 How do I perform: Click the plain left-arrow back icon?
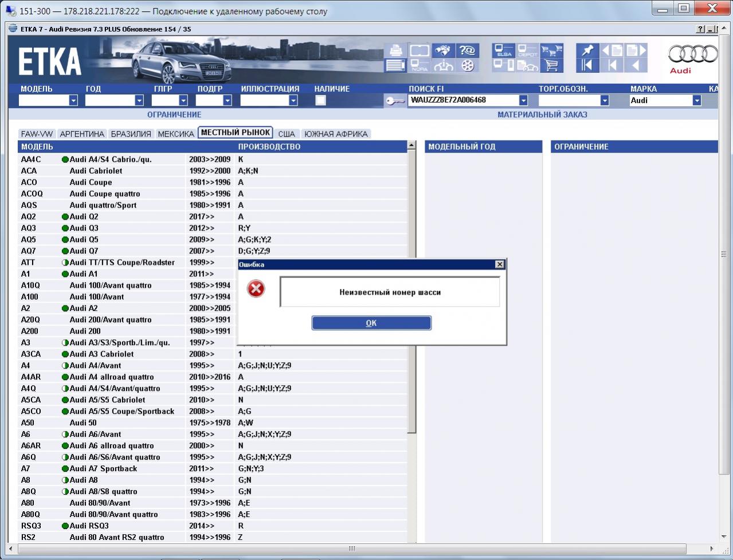coord(636,65)
